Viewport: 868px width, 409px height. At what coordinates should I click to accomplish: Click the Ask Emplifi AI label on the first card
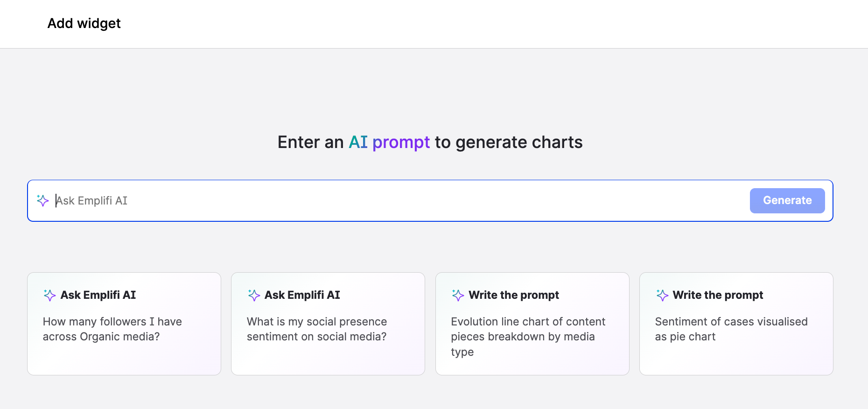98,295
